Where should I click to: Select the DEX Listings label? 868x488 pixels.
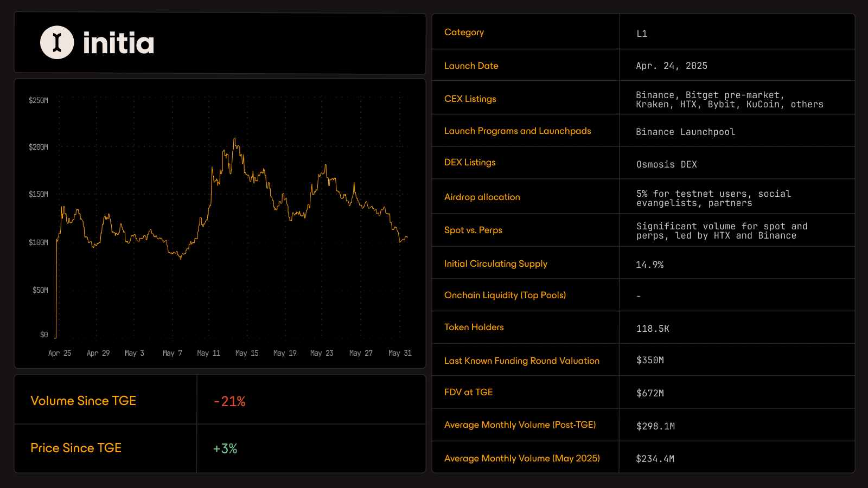tap(470, 162)
